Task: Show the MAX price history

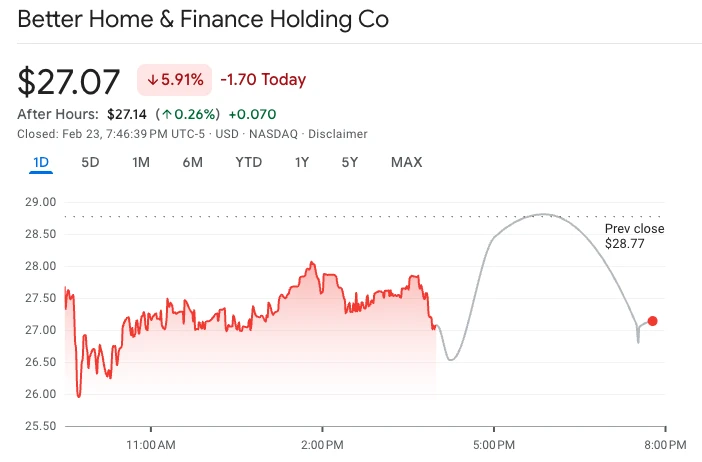Action: click(406, 162)
